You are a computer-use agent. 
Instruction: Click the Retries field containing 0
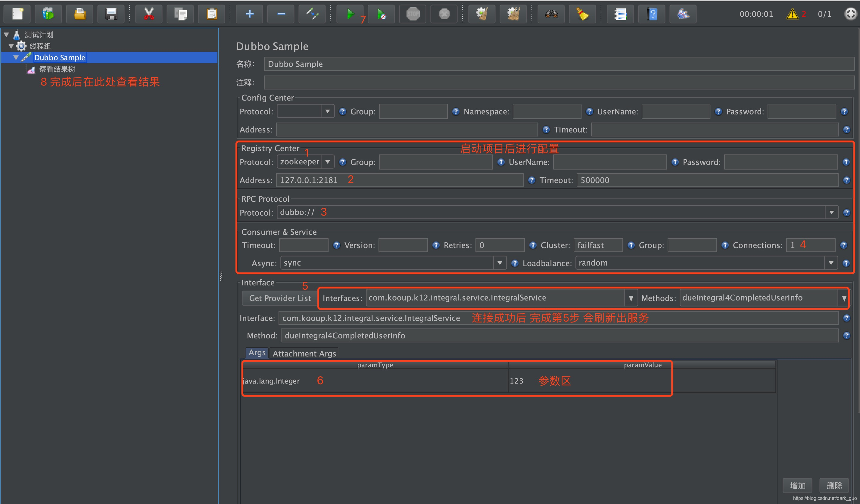500,245
